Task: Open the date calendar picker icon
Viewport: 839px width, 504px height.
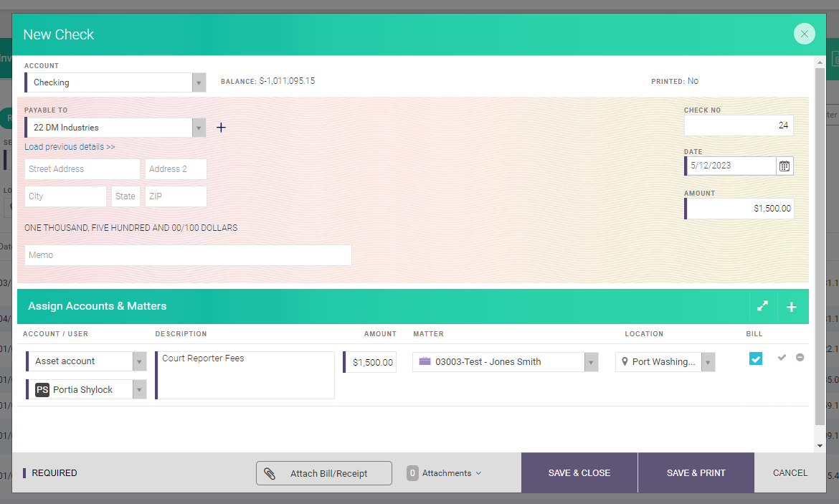Action: point(785,166)
